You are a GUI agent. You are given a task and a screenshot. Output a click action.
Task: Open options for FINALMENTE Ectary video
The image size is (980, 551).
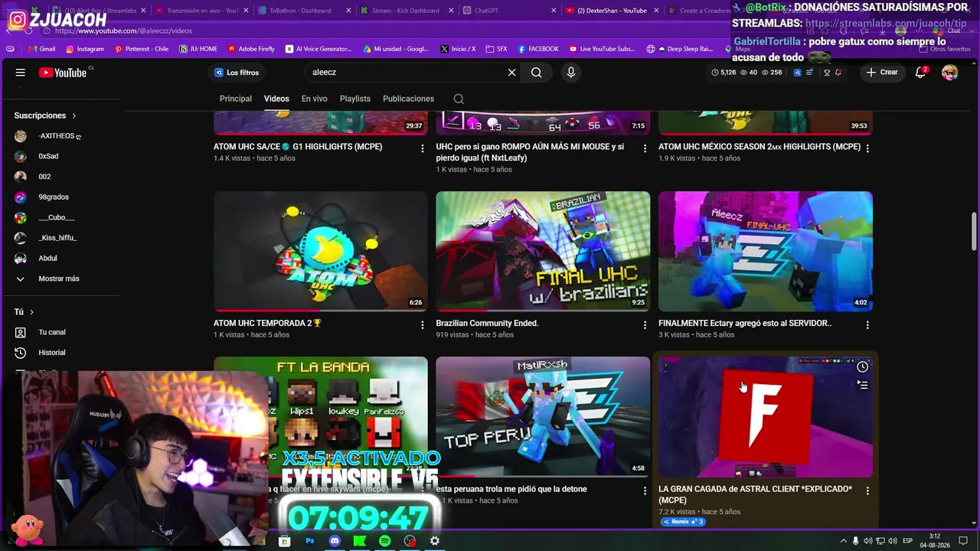pyautogui.click(x=867, y=325)
